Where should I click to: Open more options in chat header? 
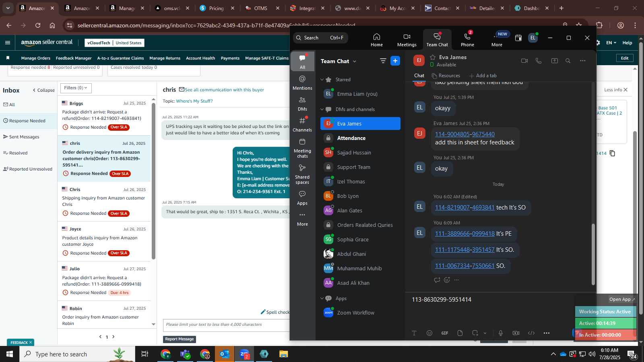tap(582, 61)
